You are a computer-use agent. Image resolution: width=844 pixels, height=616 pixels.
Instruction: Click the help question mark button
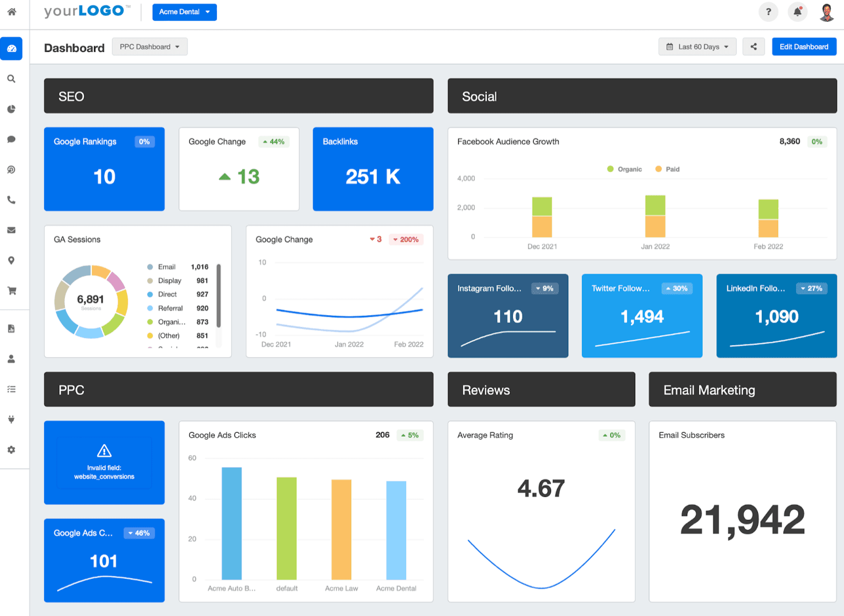pyautogui.click(x=768, y=11)
